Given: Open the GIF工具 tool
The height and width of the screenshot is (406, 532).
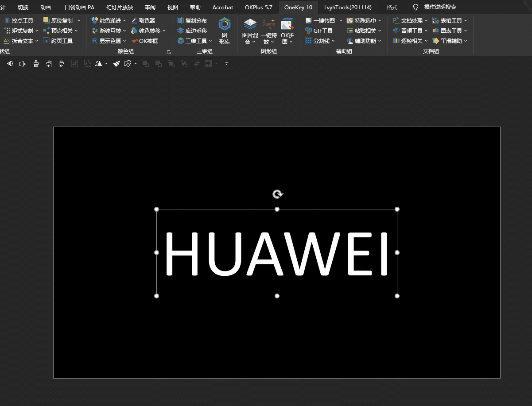Looking at the screenshot, I should click(319, 31).
